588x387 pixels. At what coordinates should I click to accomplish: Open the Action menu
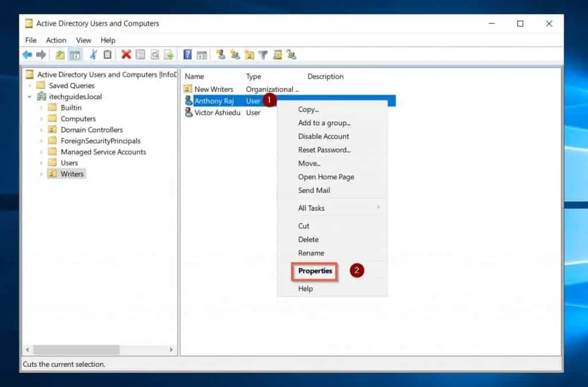click(x=56, y=40)
